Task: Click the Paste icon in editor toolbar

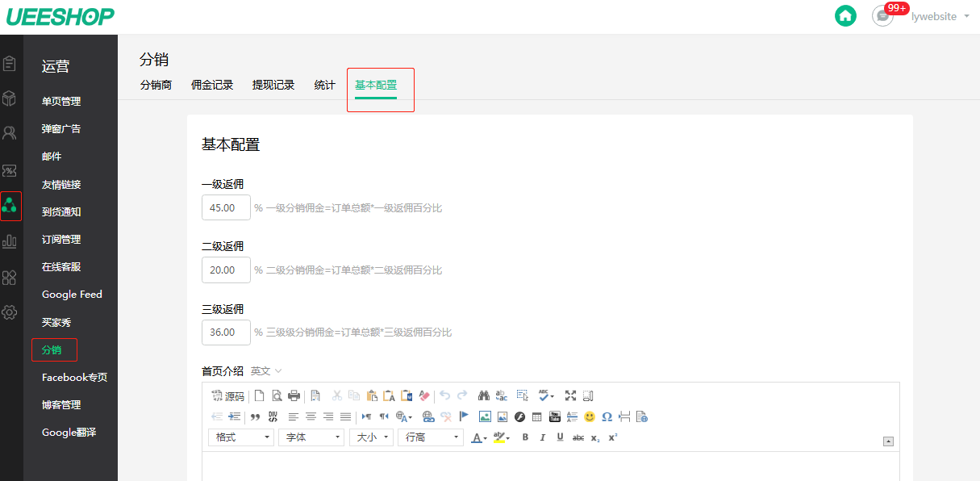Action: pos(372,396)
